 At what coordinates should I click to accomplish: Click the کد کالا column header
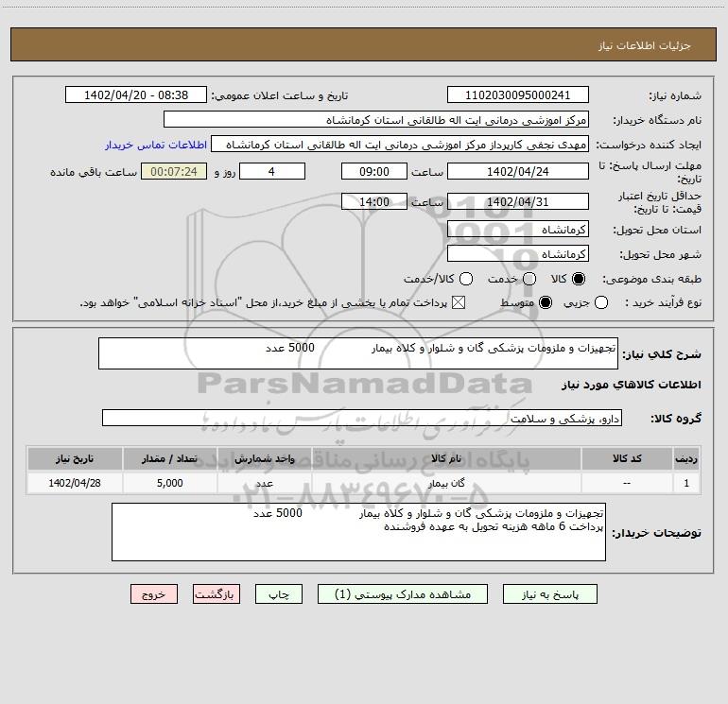coord(627,458)
